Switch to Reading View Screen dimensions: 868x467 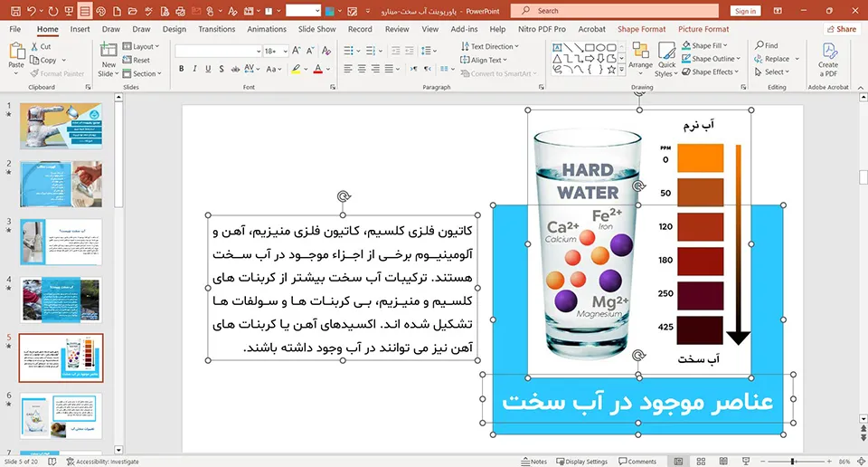coord(723,462)
